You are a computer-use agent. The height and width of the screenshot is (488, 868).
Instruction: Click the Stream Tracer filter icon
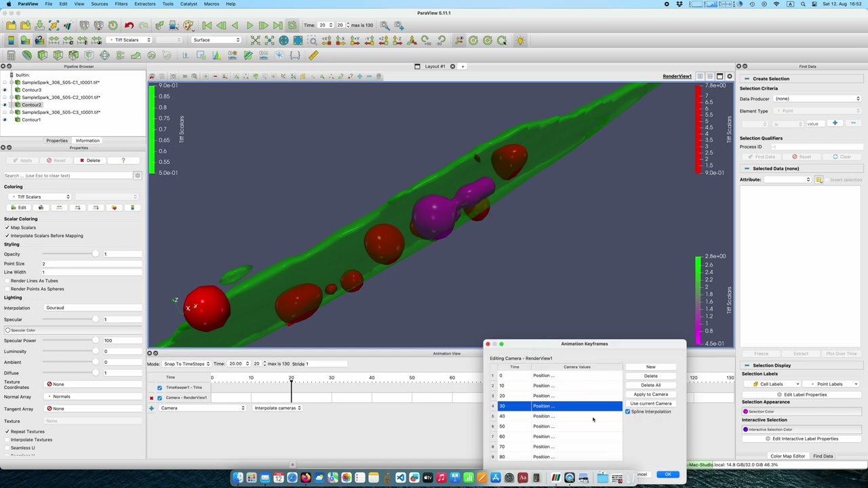click(x=120, y=55)
